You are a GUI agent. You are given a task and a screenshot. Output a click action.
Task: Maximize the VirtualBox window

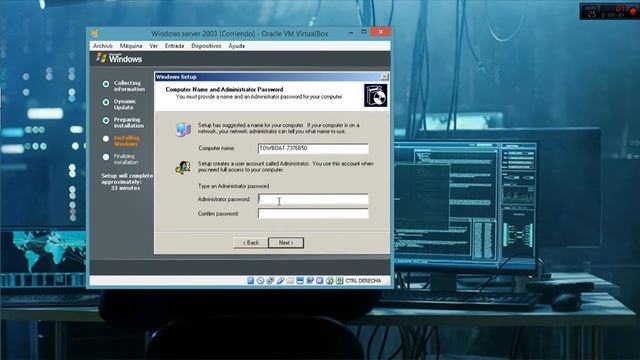(x=364, y=32)
